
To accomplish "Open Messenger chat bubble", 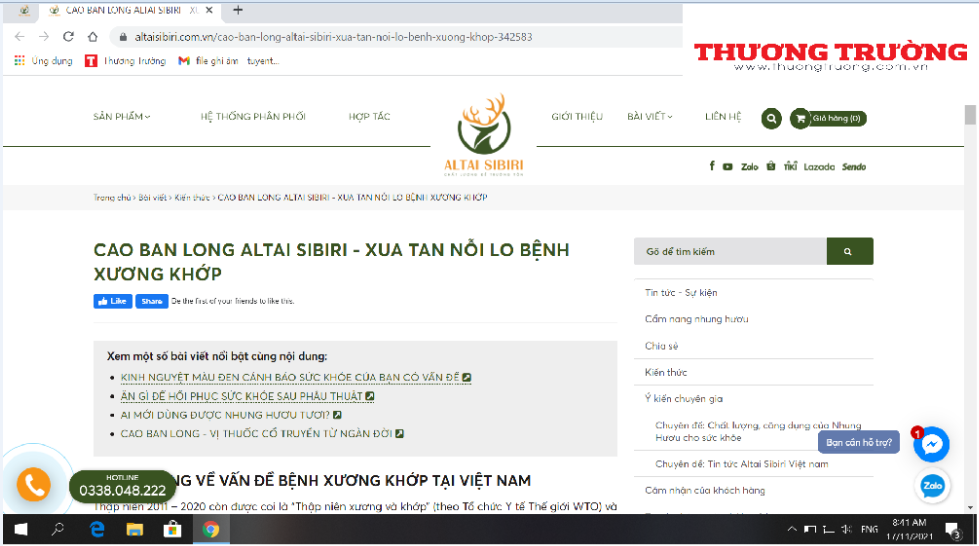I will pyautogui.click(x=932, y=443).
